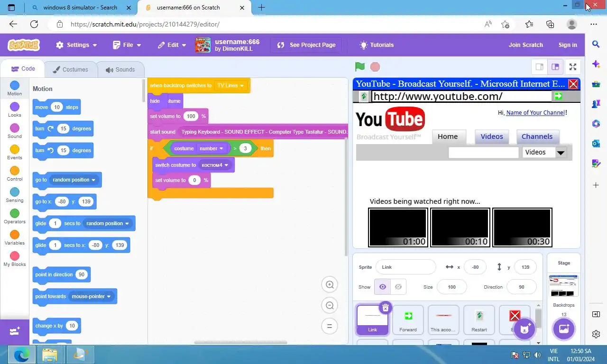
Task: Click the horizontal workspace scrollbar
Action: tap(240, 342)
